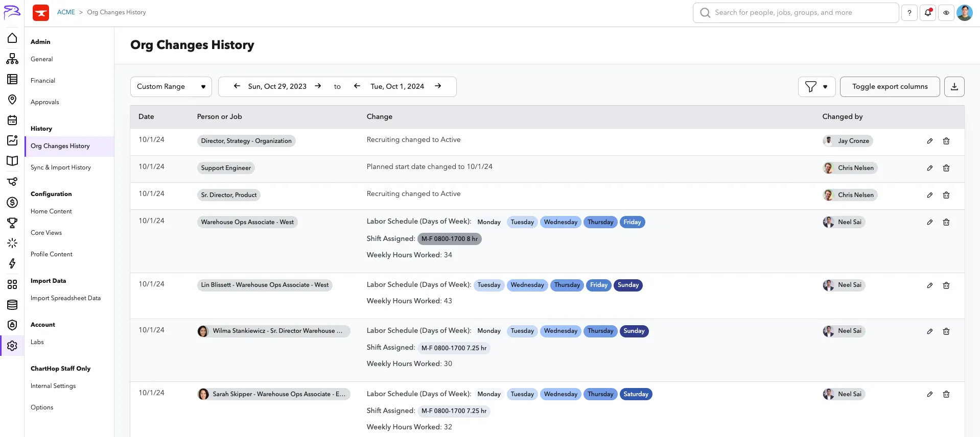
Task: Open the Home icon in left rail
Action: (12, 38)
